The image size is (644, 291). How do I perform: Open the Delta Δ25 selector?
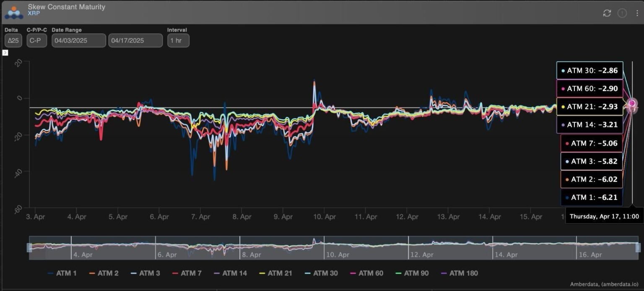pyautogui.click(x=13, y=40)
